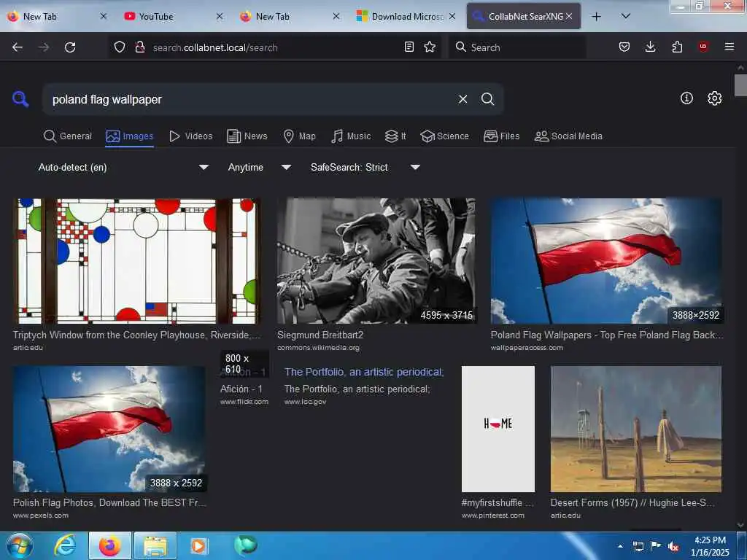Open the HOME pinterest image thumbnail
The image size is (747, 560).
[498, 429]
